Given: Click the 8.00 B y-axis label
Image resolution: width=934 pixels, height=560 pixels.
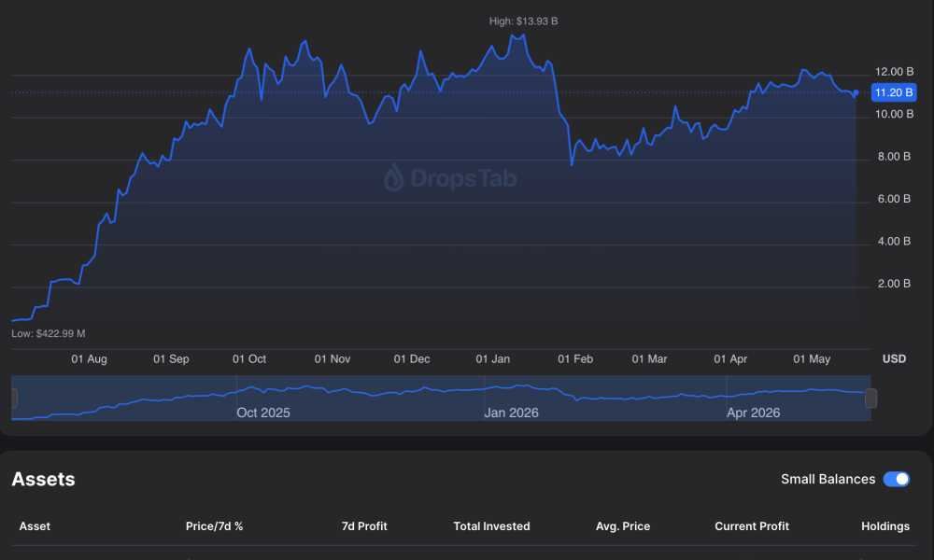Looking at the screenshot, I should [894, 157].
